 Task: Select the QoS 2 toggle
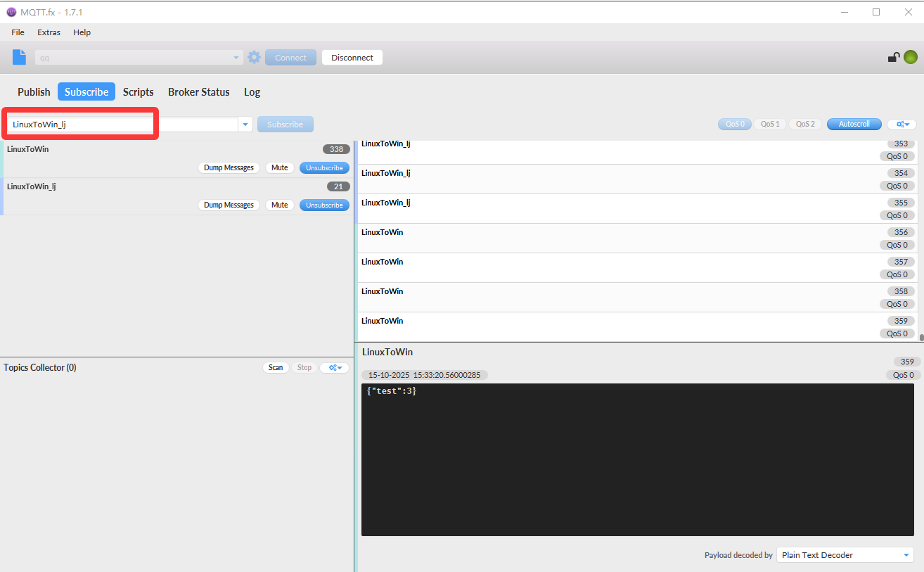click(x=806, y=124)
